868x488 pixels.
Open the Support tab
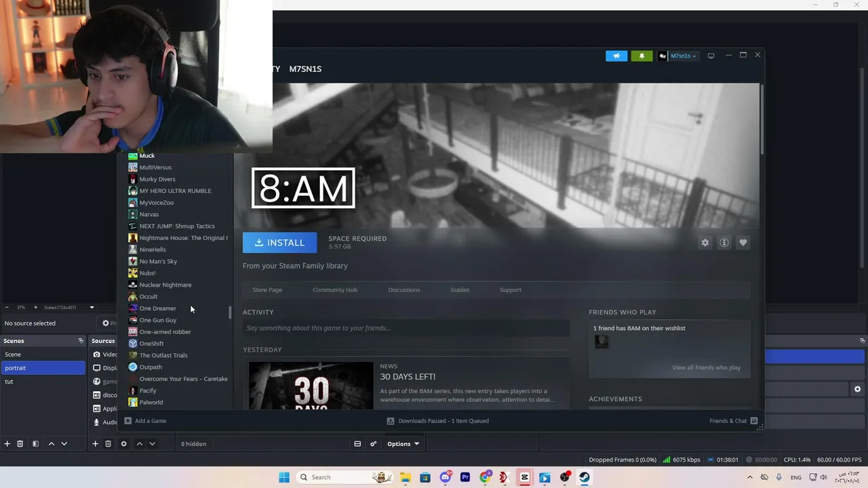(x=511, y=290)
